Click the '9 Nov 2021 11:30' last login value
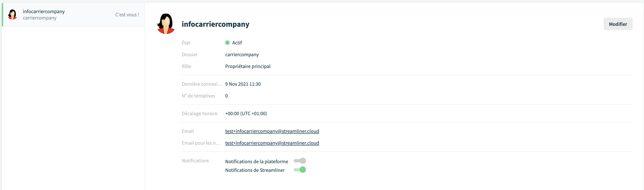The height and width of the screenshot is (190, 644). tap(243, 84)
